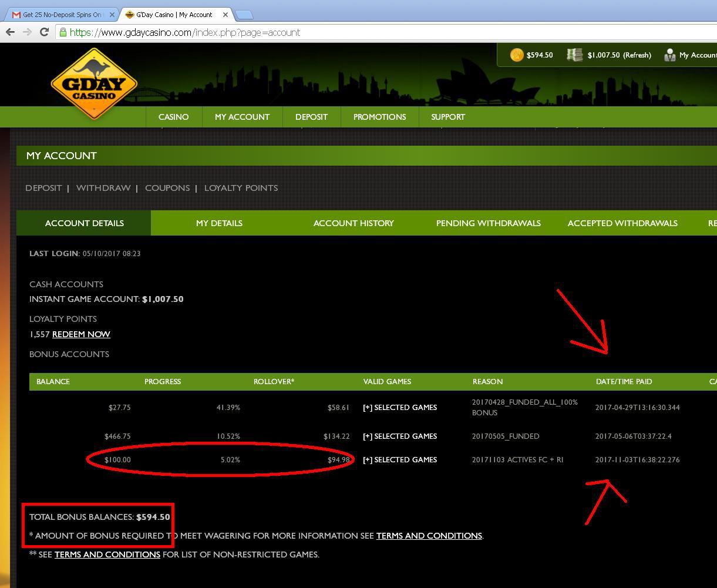Click the $58.61 rollover value

pyautogui.click(x=338, y=408)
